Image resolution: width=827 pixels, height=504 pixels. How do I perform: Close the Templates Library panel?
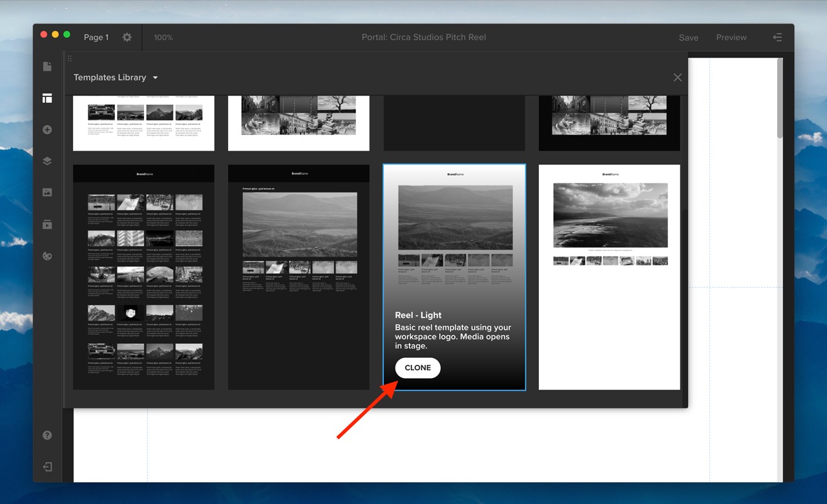pyautogui.click(x=678, y=78)
